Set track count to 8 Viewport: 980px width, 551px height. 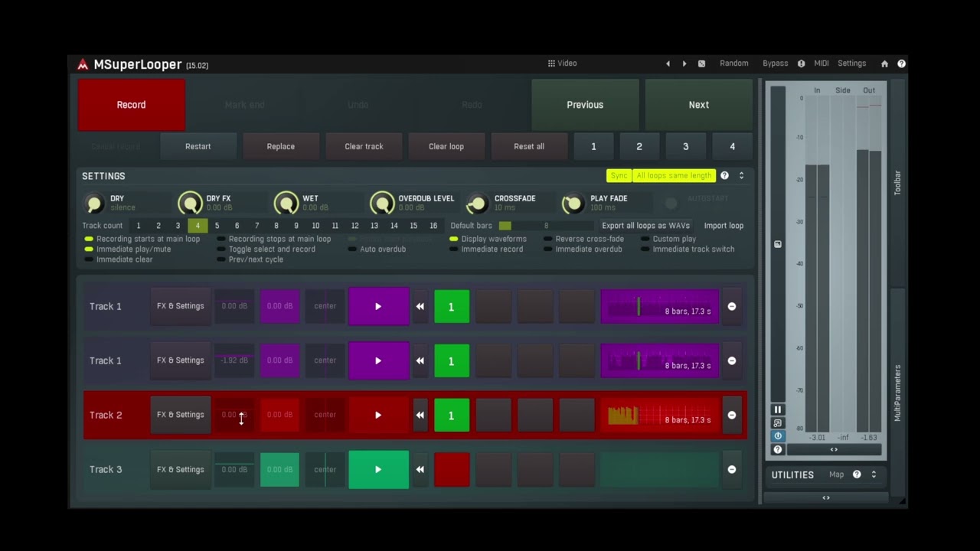point(276,226)
